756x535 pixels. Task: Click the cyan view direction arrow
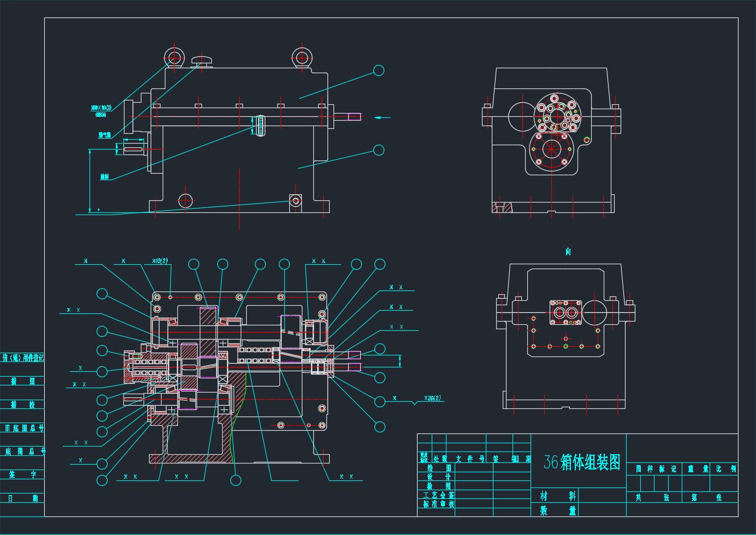point(383,117)
